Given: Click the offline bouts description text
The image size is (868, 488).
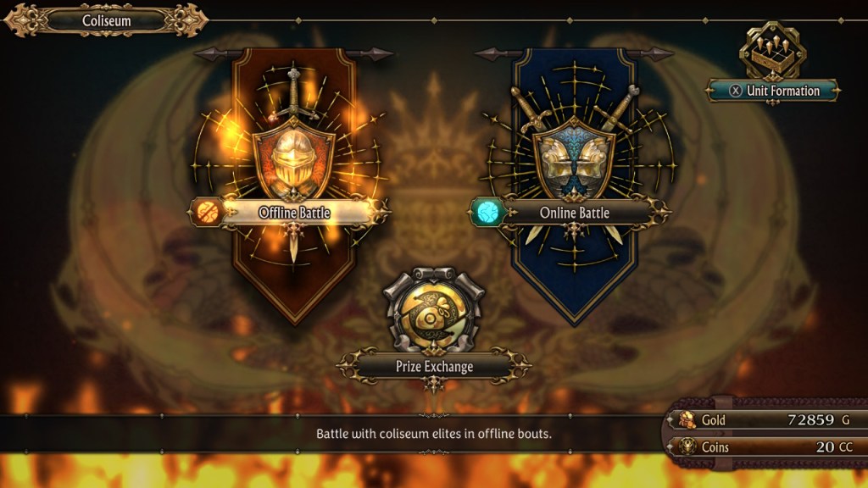Looking at the screenshot, I should [x=433, y=434].
